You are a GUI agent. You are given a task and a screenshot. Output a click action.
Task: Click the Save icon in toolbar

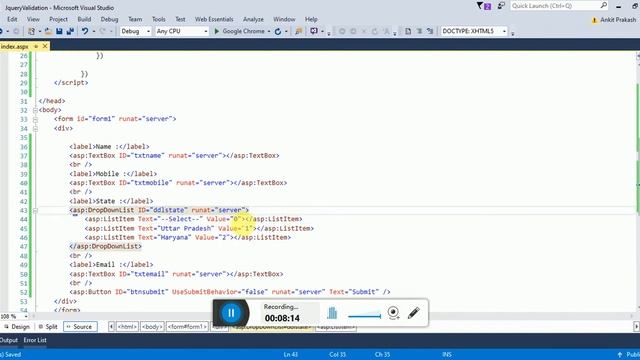[59, 31]
